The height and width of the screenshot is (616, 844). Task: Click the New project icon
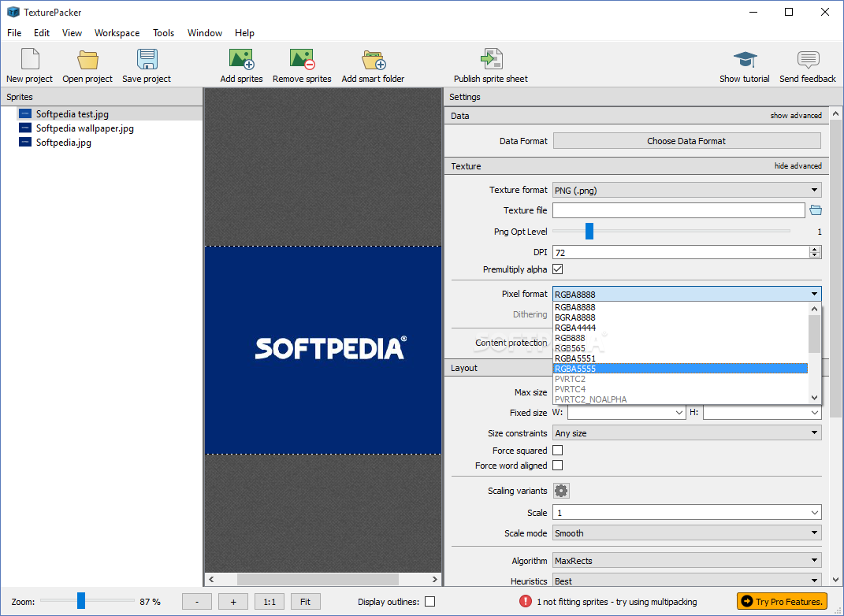pos(30,58)
